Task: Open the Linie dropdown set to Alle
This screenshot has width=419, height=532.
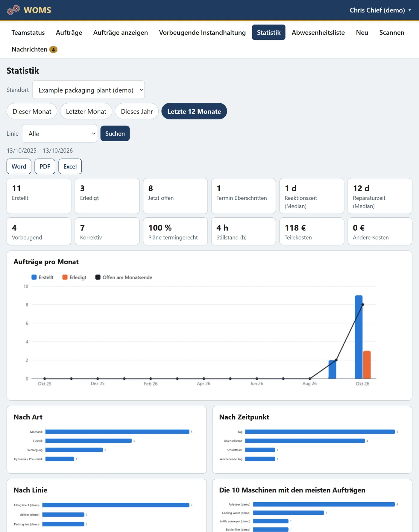Action: [x=60, y=134]
